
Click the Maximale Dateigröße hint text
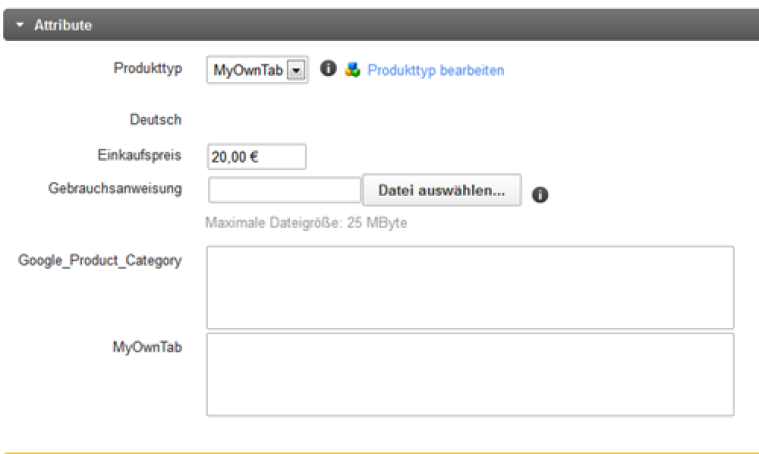coord(305,223)
